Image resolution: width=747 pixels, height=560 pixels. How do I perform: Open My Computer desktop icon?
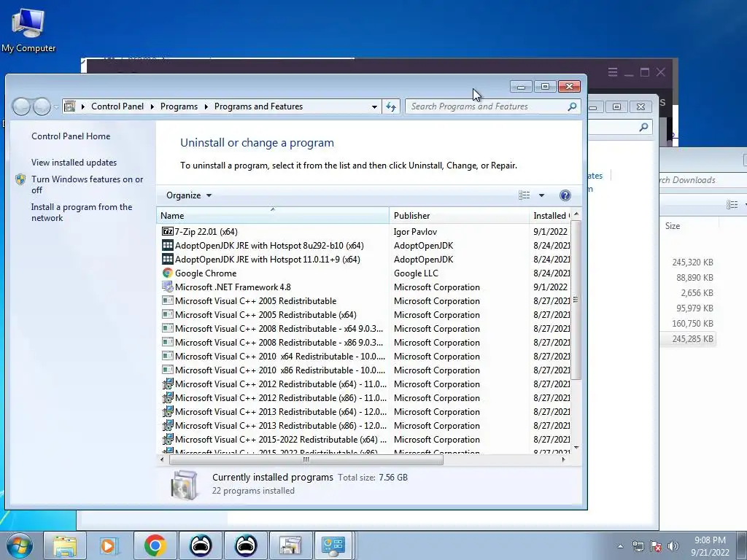28,31
